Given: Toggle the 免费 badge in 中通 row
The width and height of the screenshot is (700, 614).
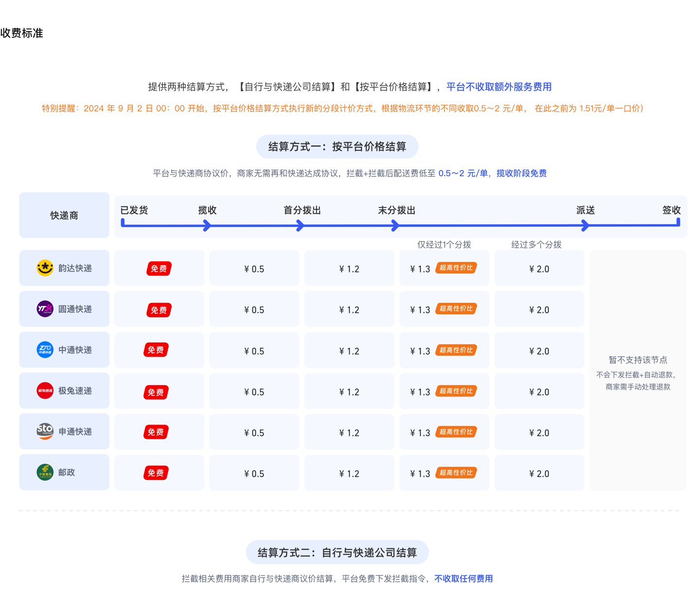Looking at the screenshot, I should point(156,349).
